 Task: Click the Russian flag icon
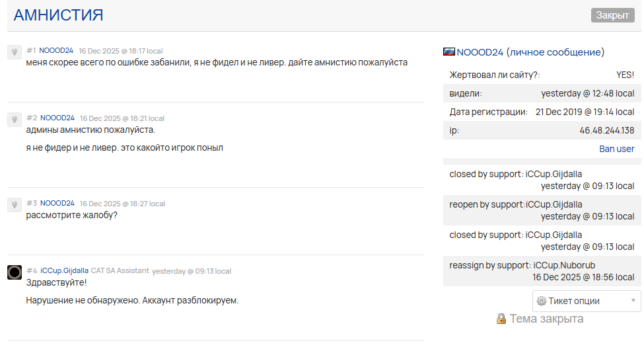449,52
